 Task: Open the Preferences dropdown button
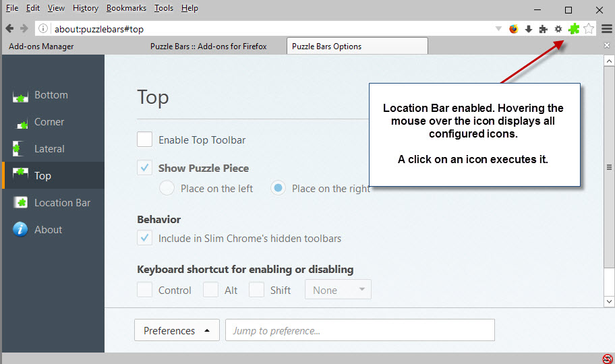pyautogui.click(x=177, y=330)
